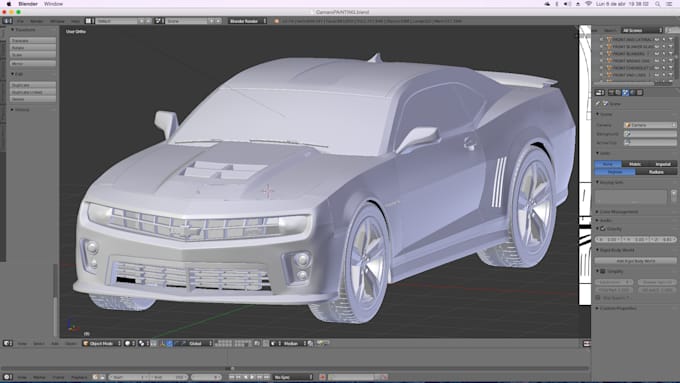This screenshot has width=680, height=383.
Task: Open the All Scenes outliner dropdown
Action: (x=641, y=30)
